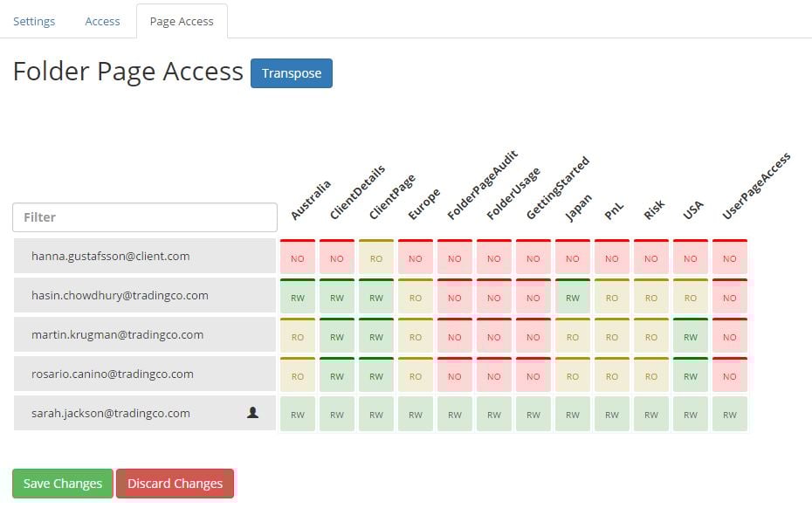Click the Transpose button

(292, 73)
